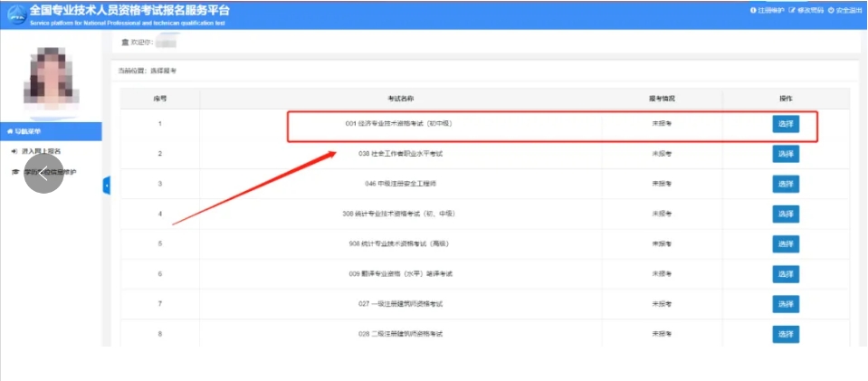
Task: Open 进入网上报名 menu item
Action: (x=41, y=151)
